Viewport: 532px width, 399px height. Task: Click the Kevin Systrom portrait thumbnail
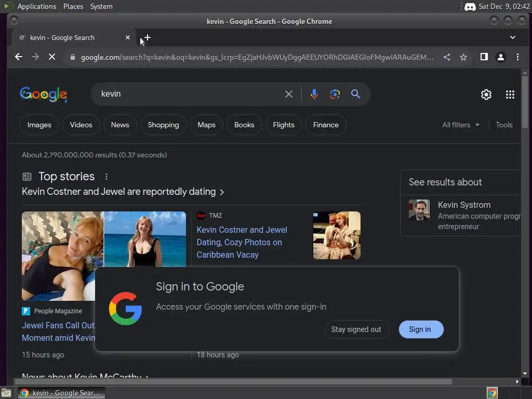(419, 210)
